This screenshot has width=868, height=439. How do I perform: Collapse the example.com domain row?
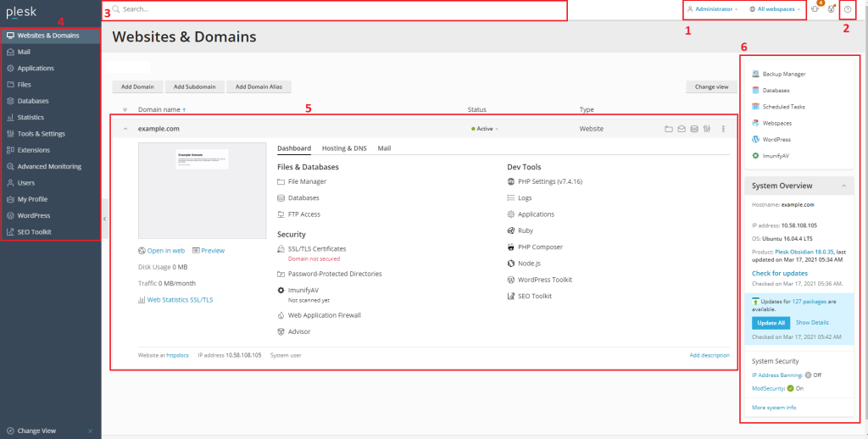pos(125,129)
